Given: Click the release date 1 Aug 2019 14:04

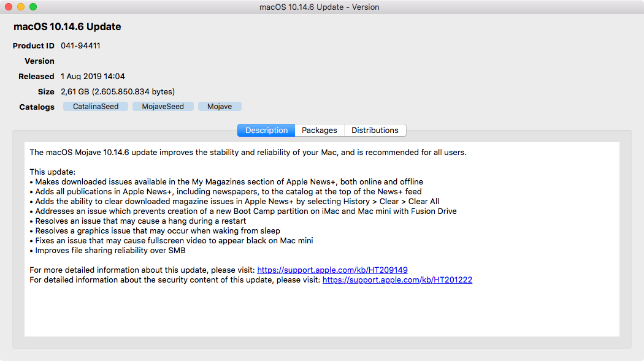Looking at the screenshot, I should 93,76.
